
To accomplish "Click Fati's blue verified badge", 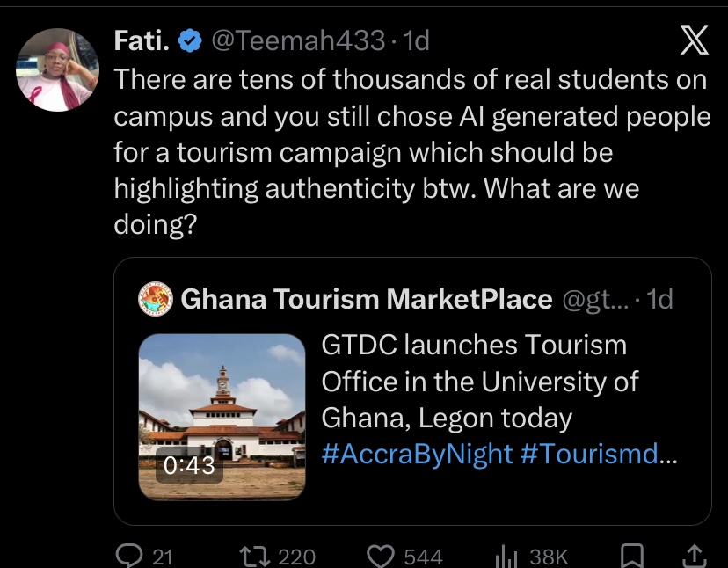I will coord(190,40).
